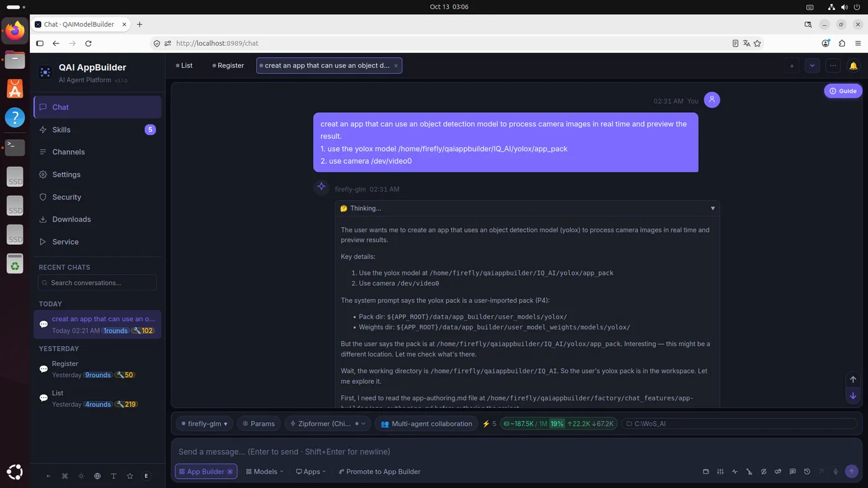Switch to the List chat tab

pyautogui.click(x=184, y=66)
